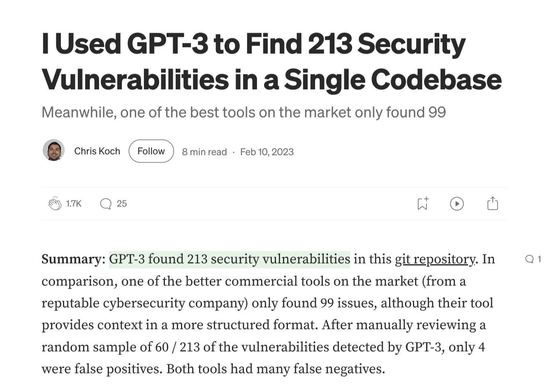
Task: Open the git repository link
Action: (x=435, y=259)
